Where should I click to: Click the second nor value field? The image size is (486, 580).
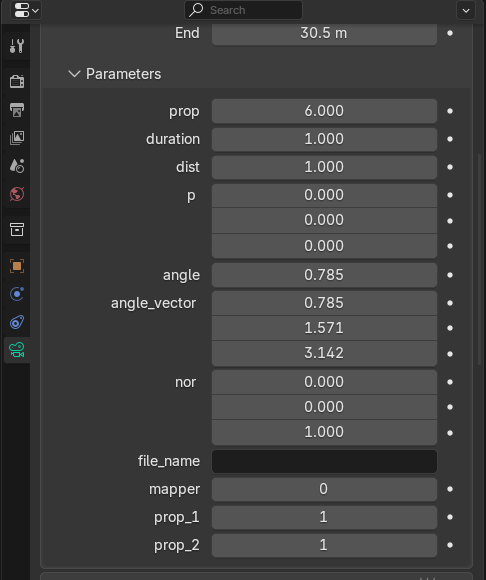coord(324,407)
